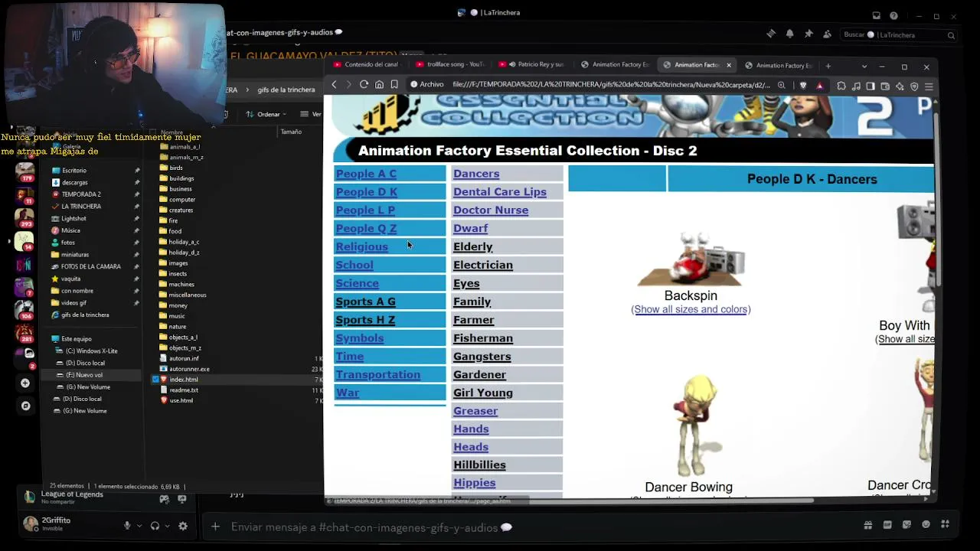Select the LA TRINCHERA quick access folder
The height and width of the screenshot is (551, 980).
pos(80,207)
